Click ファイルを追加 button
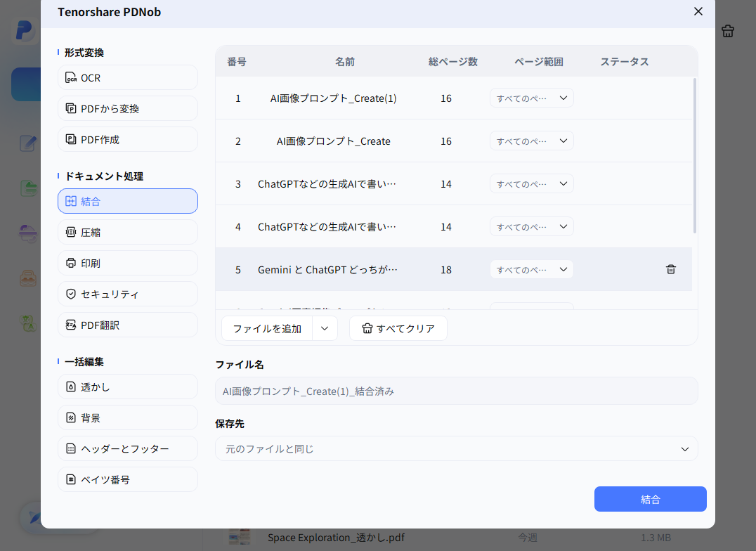 [267, 329]
